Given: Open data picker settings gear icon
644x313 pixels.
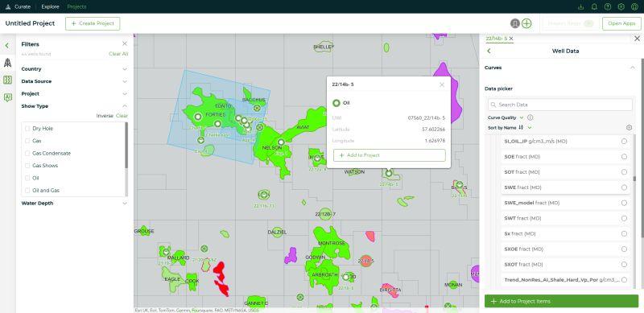Looking at the screenshot, I should (629, 128).
